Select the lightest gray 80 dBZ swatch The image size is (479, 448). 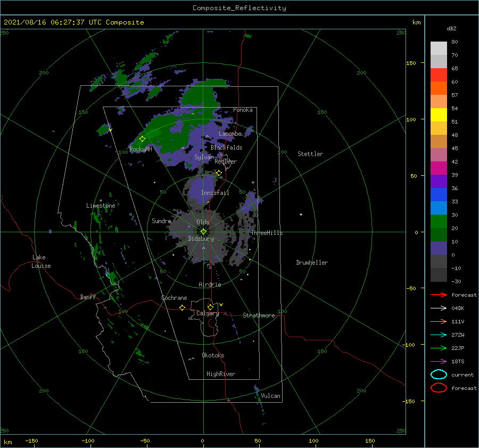coord(439,48)
